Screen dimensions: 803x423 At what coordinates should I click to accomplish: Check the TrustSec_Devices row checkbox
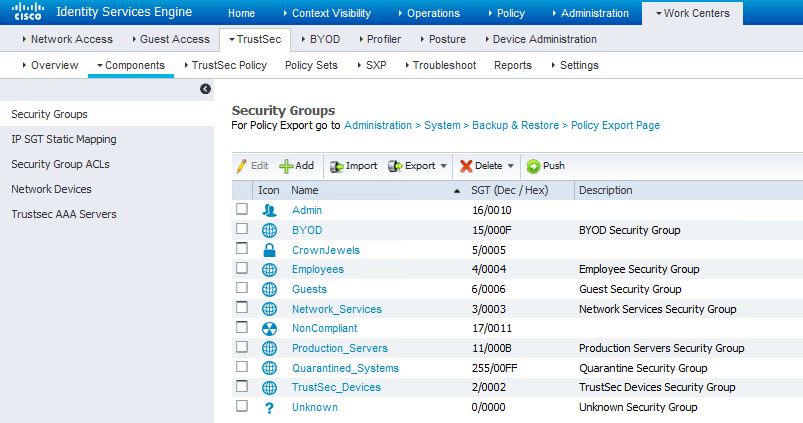242,386
